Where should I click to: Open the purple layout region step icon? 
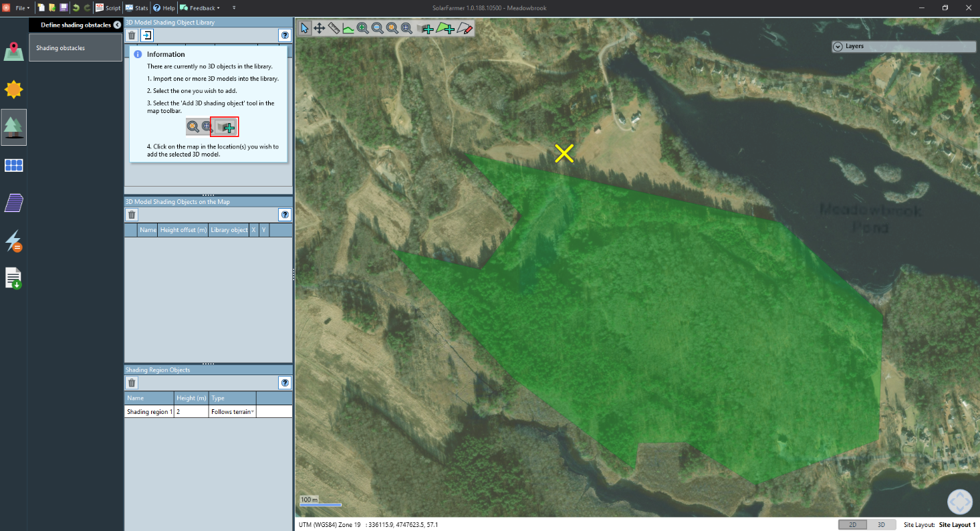pyautogui.click(x=14, y=203)
